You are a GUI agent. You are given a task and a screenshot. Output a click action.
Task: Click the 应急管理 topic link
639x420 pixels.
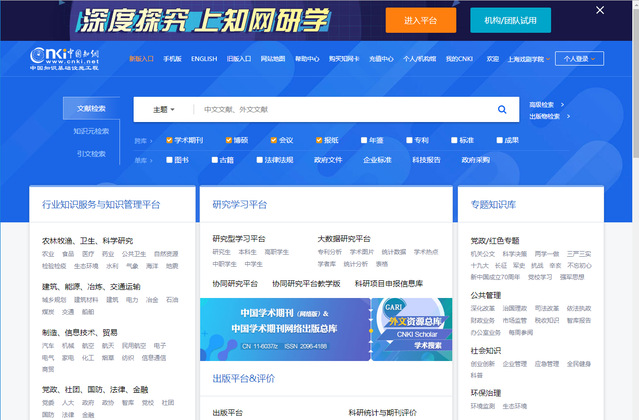[x=546, y=364]
